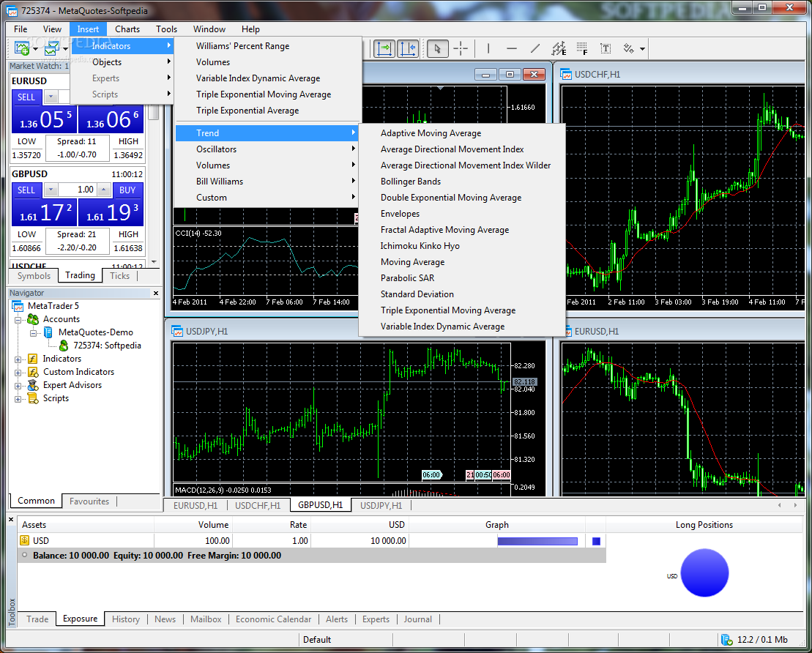Open the Economic Calendar tab
Viewport: 812px width, 653px height.
pos(273,619)
